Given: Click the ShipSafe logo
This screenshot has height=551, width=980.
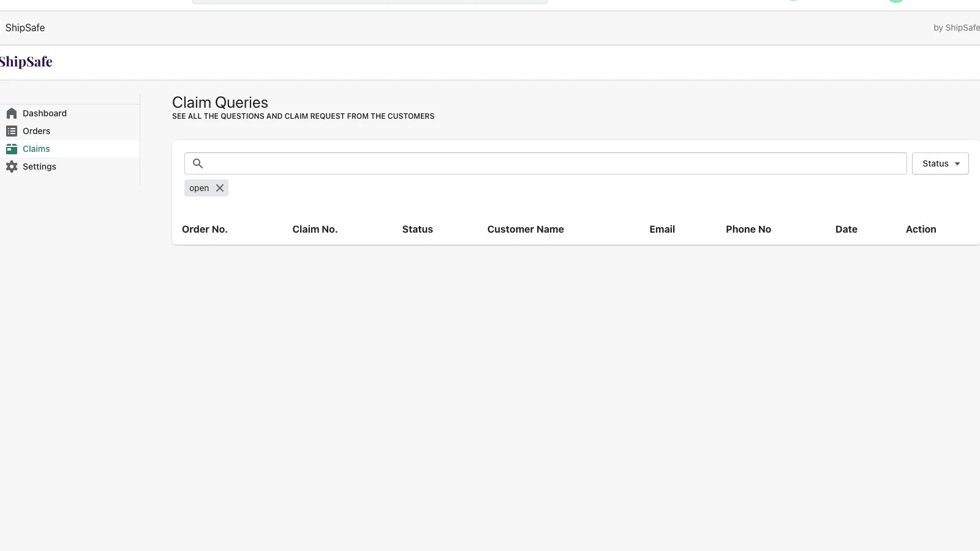Looking at the screenshot, I should click(26, 62).
